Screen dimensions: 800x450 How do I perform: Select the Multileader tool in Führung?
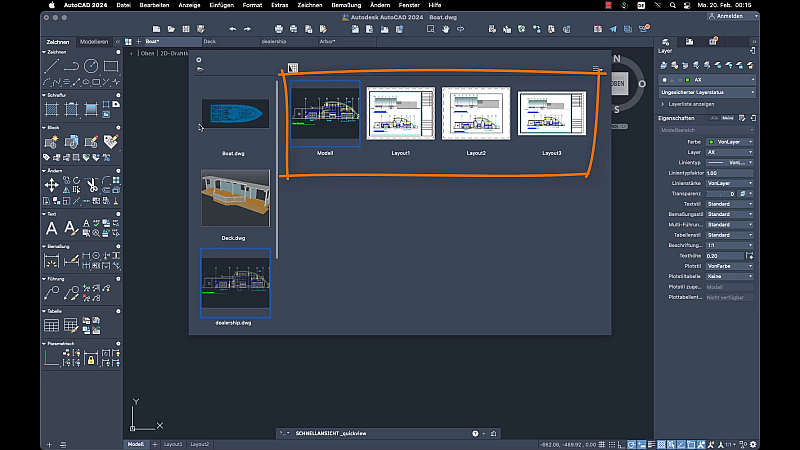click(51, 293)
